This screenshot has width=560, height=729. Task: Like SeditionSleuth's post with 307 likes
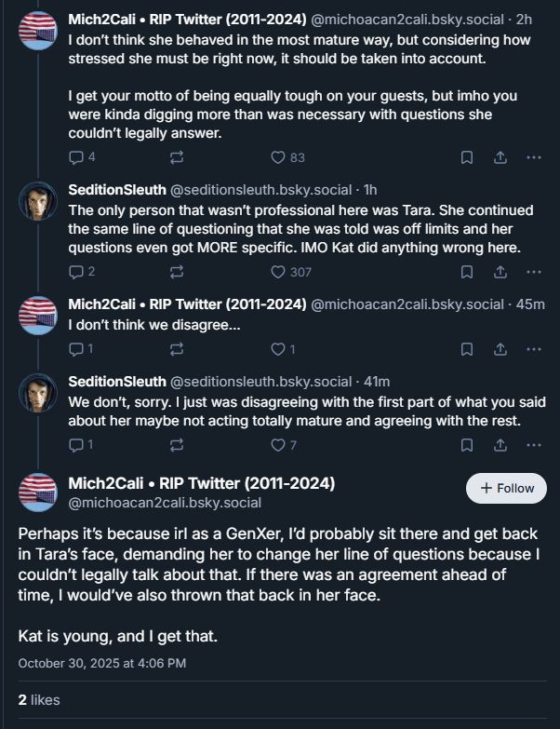[278, 272]
